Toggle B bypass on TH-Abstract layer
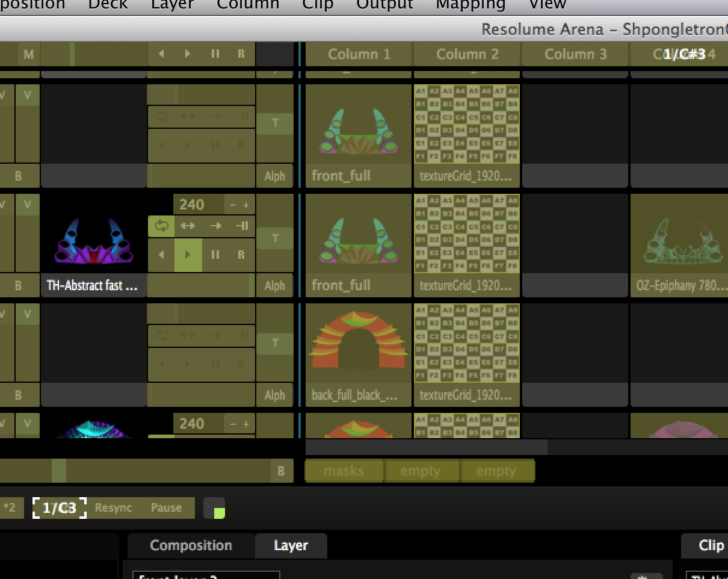The width and height of the screenshot is (728, 579). 18,285
